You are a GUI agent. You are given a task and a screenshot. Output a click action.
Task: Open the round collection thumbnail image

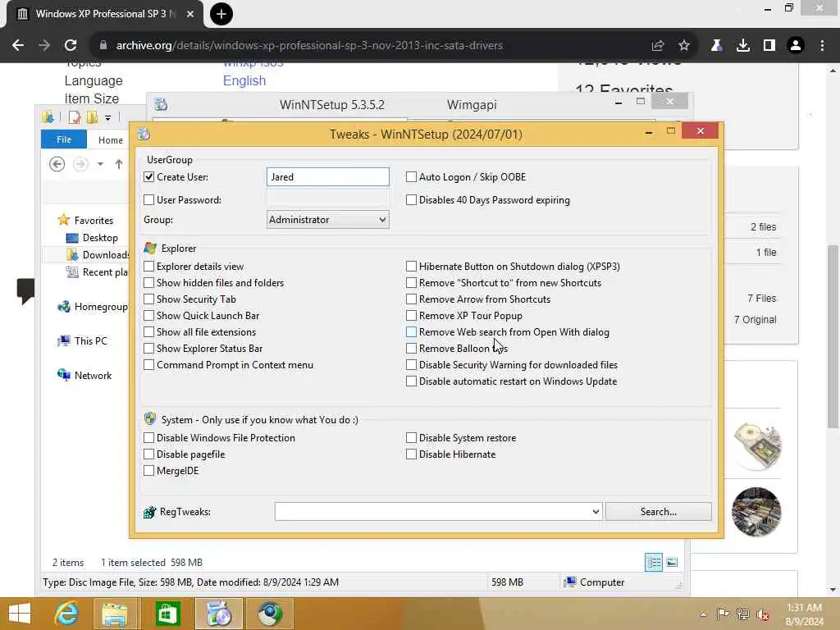(x=756, y=512)
